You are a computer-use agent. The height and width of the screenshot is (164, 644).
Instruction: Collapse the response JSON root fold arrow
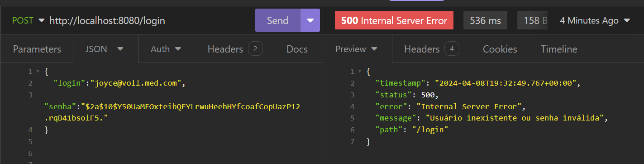[359, 71]
